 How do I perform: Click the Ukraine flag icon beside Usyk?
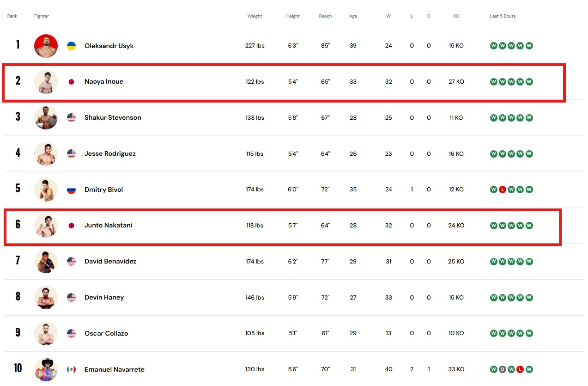point(71,46)
